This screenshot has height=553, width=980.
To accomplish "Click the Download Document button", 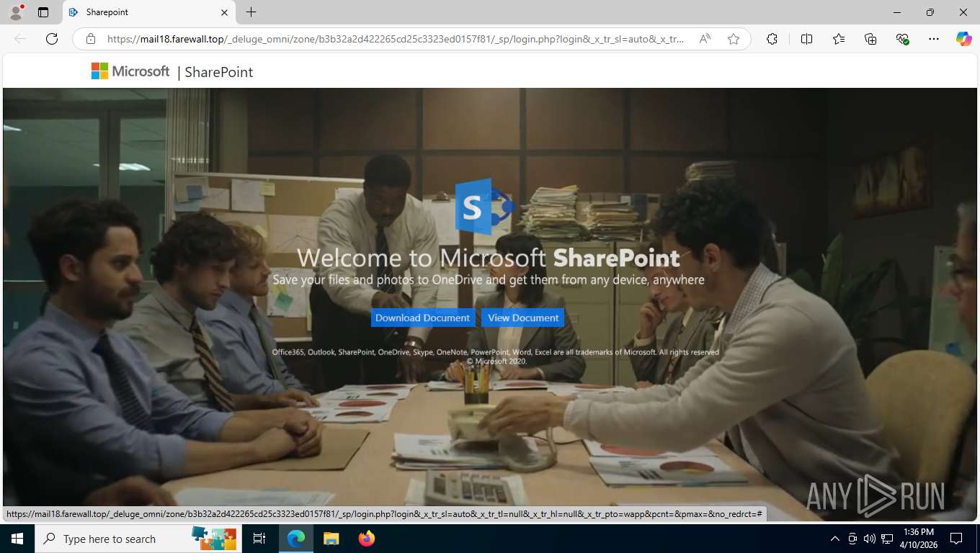I will tap(422, 318).
